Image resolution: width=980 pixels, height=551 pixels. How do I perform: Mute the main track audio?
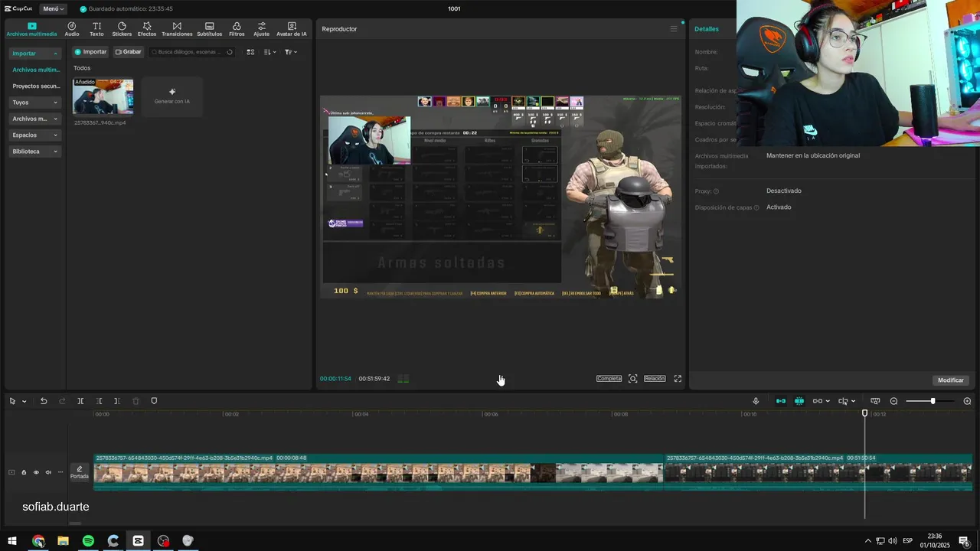pyautogui.click(x=48, y=472)
